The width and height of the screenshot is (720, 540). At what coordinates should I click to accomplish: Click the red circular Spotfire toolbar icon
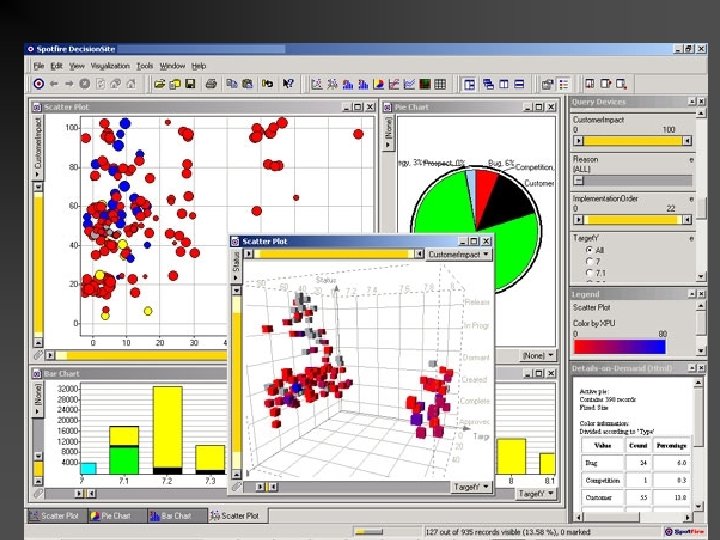39,84
